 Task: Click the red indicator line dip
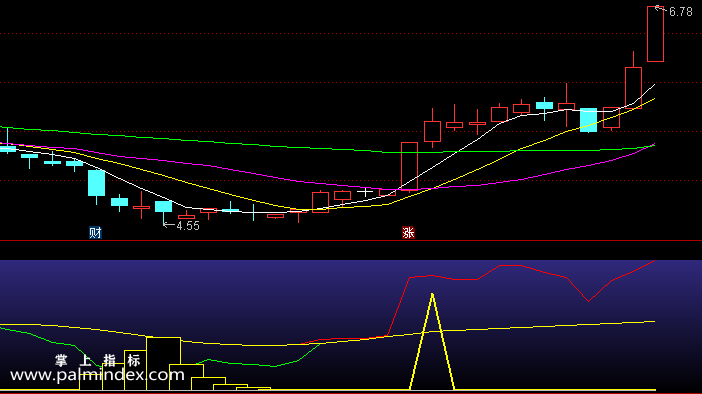[x=588, y=301]
